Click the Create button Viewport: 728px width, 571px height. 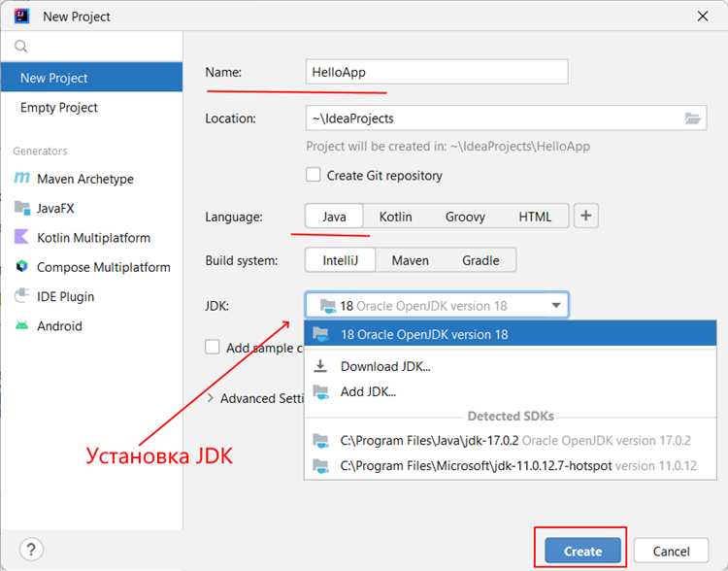click(x=582, y=551)
